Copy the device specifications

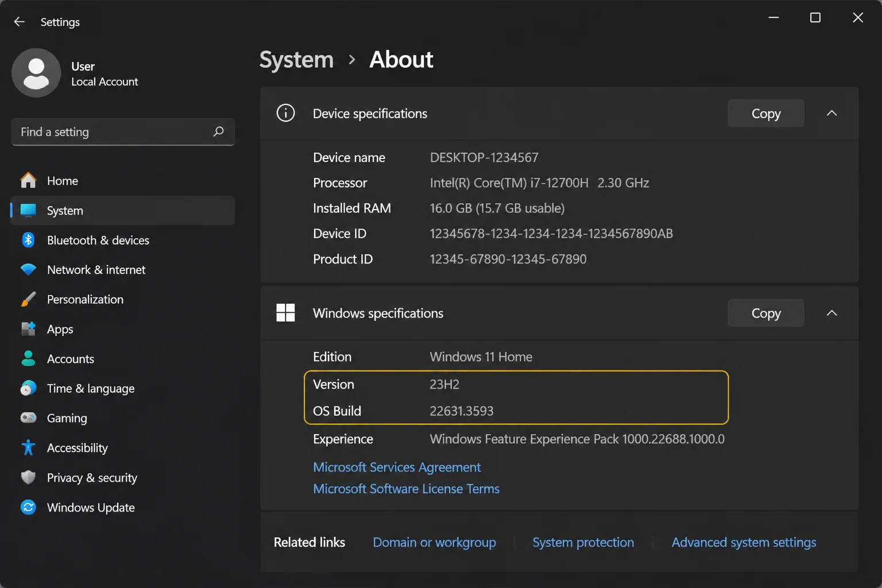765,113
